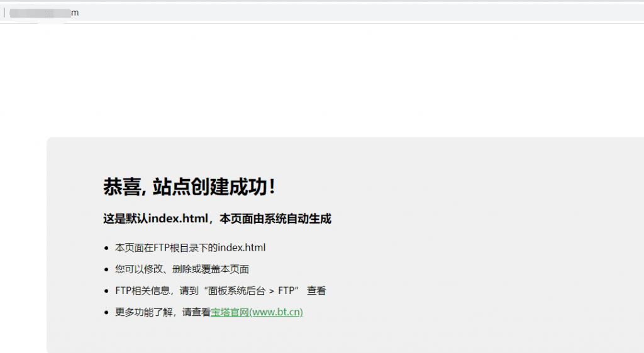Open the 宝塔官网(www.bt.cn) link

257,312
